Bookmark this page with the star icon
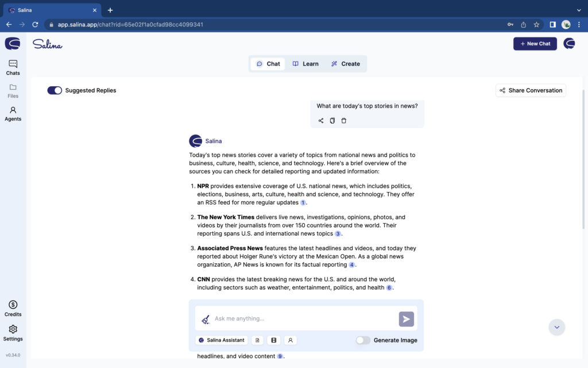588x368 pixels. click(536, 24)
